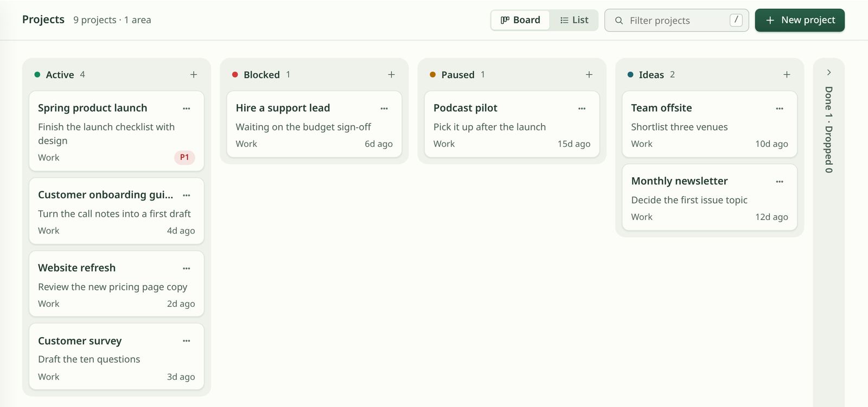
Task: Open the Hire a support lead project title
Action: click(x=283, y=108)
